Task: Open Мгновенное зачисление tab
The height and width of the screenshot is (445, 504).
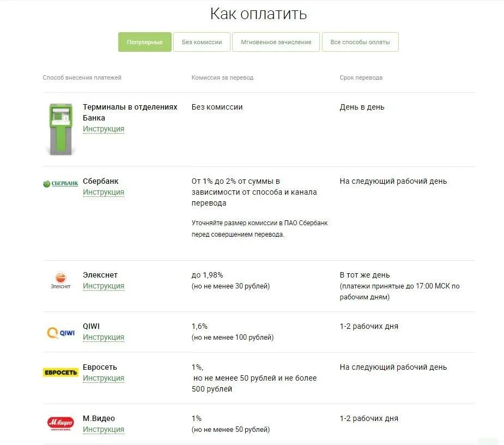Action: 276,42
